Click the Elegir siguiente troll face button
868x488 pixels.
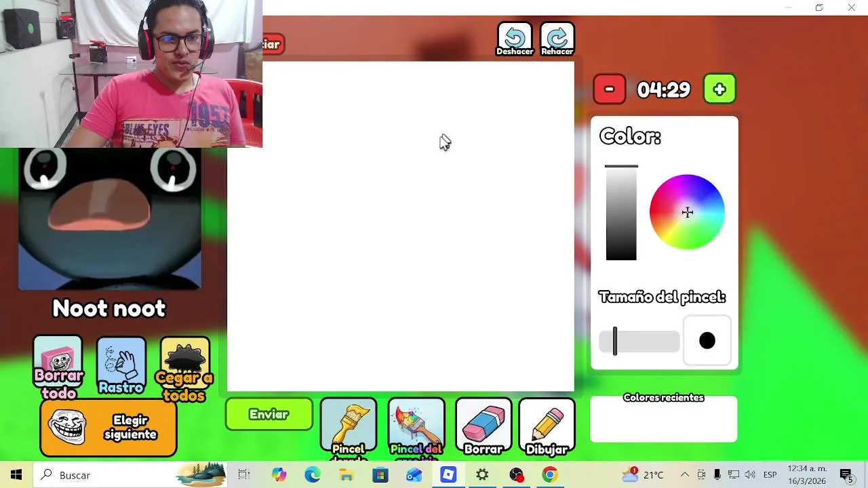coord(108,428)
